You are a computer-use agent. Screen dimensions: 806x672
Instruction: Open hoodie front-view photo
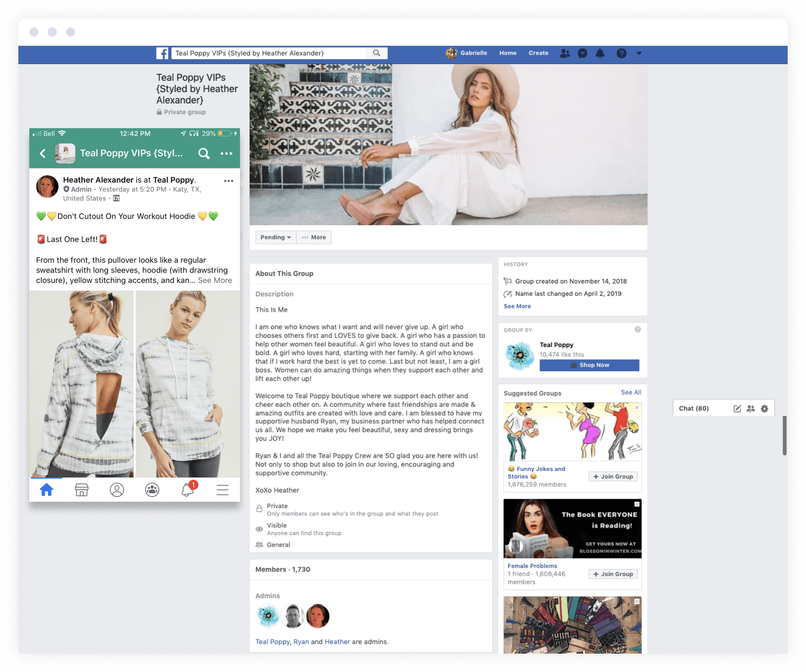point(188,384)
